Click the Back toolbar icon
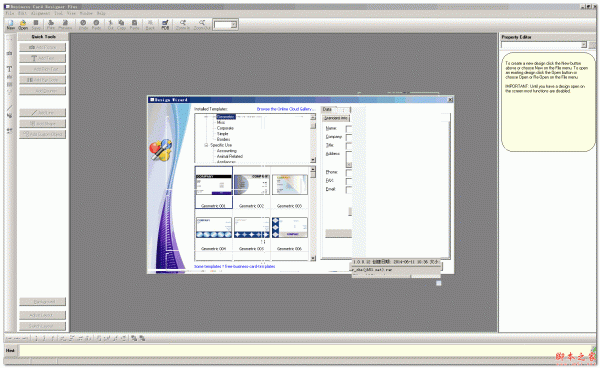600x368 pixels. tap(150, 25)
